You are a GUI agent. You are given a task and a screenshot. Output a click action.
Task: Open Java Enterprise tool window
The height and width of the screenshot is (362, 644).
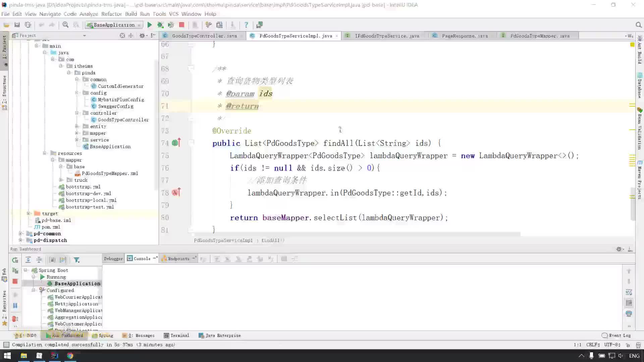click(220, 336)
